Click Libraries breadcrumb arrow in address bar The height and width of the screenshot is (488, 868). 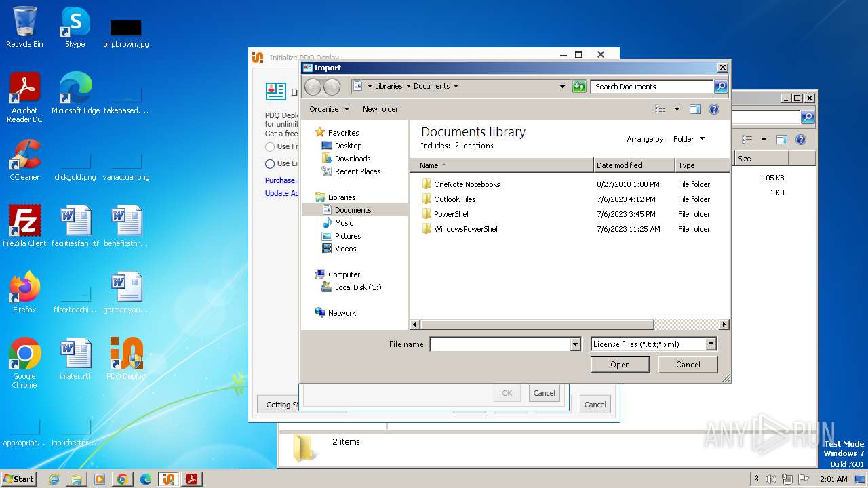pos(408,87)
